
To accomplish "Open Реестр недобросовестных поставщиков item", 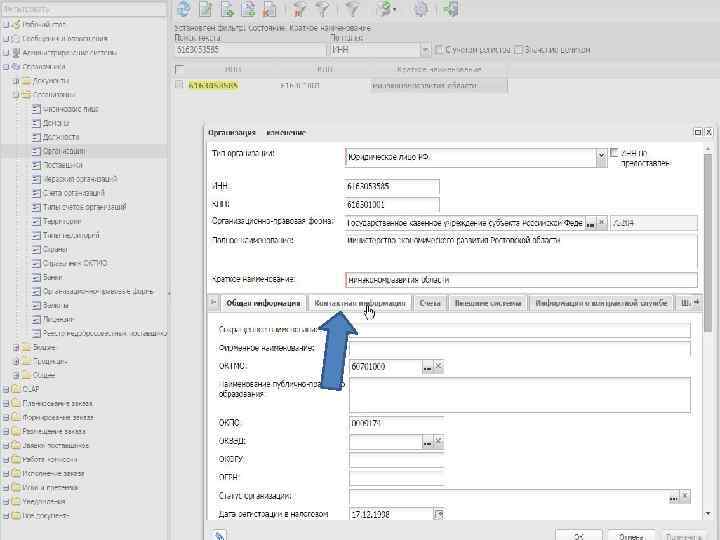I will 104,333.
